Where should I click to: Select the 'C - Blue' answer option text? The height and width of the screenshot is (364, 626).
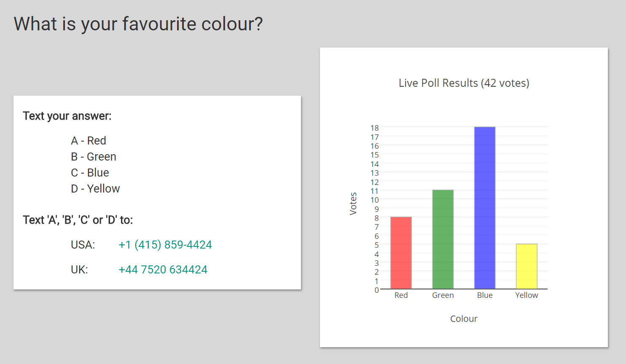(x=90, y=173)
